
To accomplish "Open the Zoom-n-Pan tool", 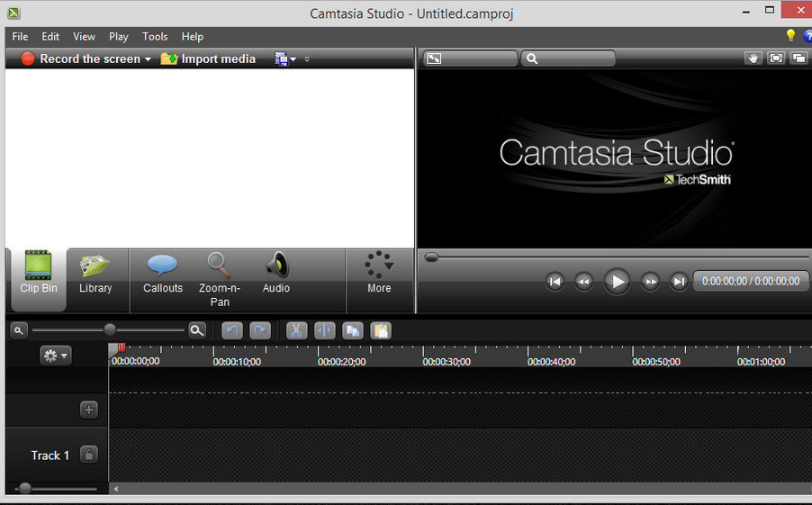I will 220,280.
